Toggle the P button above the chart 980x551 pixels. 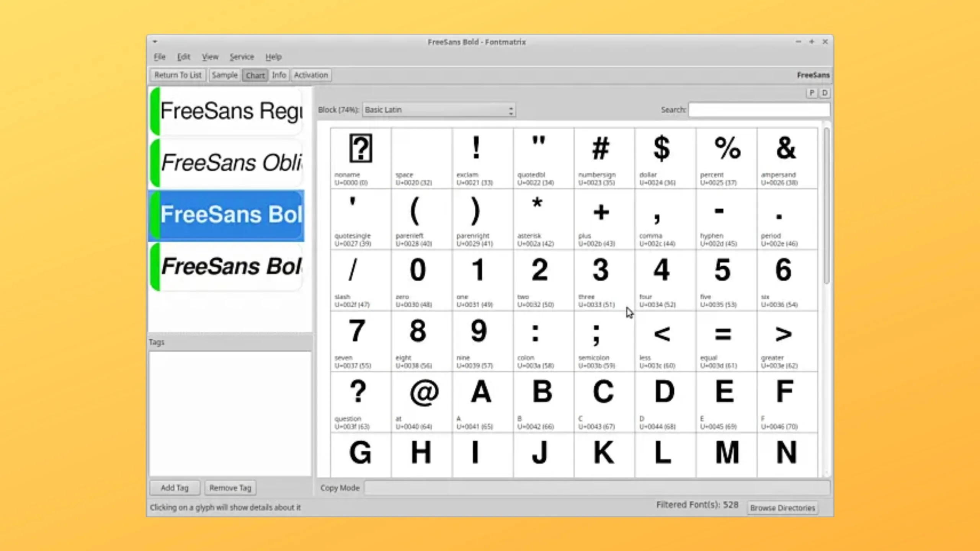click(811, 93)
